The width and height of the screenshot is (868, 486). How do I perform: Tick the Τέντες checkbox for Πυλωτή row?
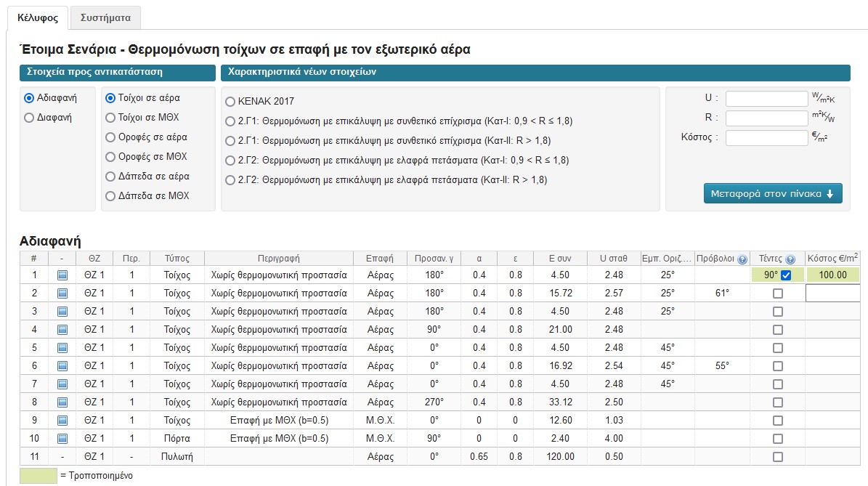(778, 457)
